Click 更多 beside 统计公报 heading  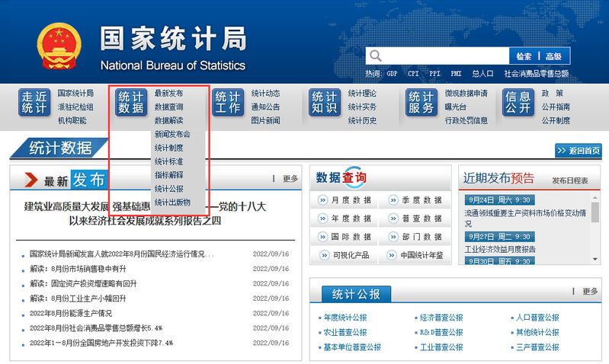589,292
